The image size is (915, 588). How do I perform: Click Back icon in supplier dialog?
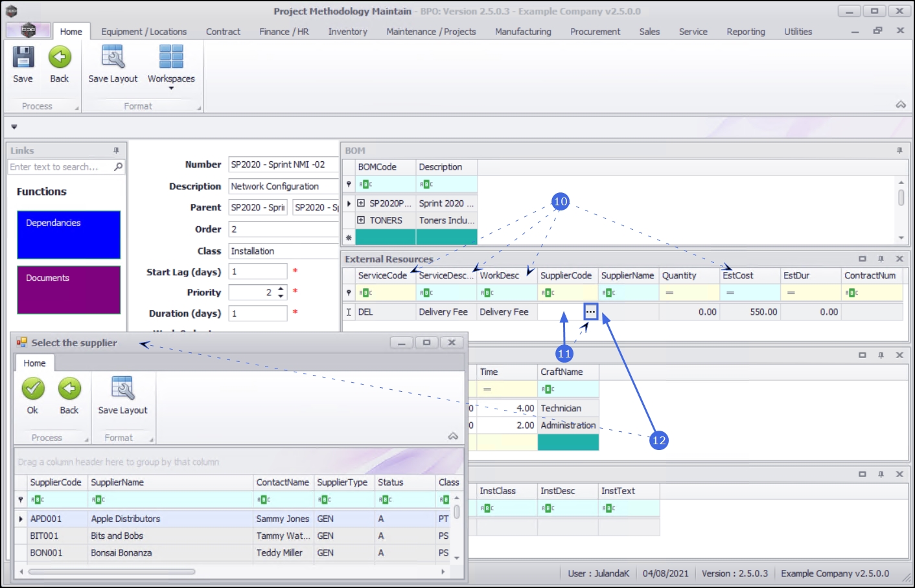coord(69,389)
